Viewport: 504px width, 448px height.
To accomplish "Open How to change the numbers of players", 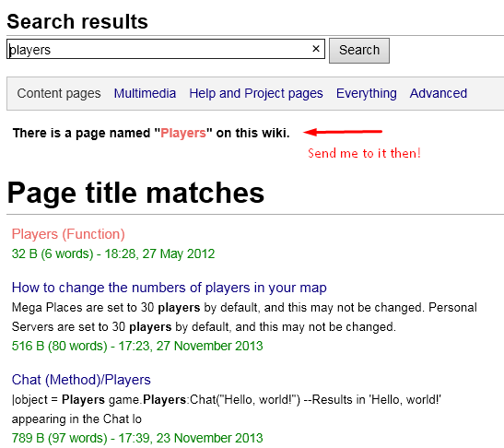I will point(169,288).
